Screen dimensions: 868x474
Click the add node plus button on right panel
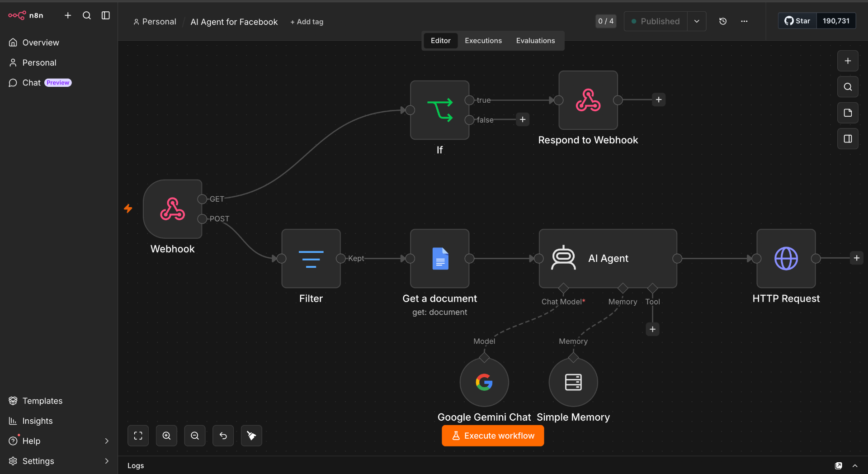coord(848,61)
